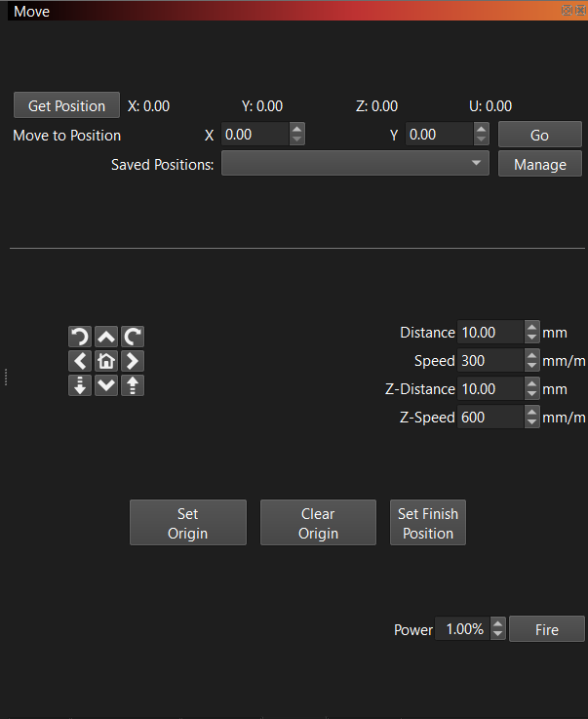
Task: Raise the Z axis with the dashed up arrow
Action: (133, 385)
